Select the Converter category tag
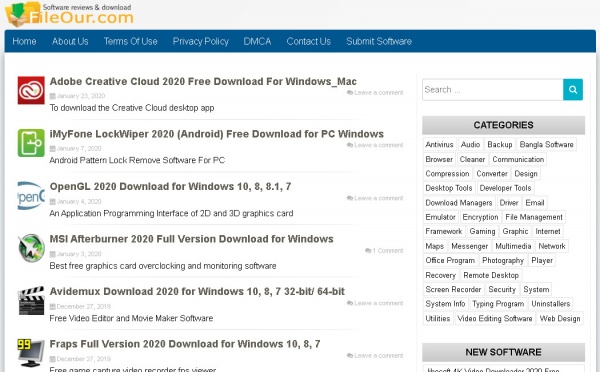 [492, 174]
